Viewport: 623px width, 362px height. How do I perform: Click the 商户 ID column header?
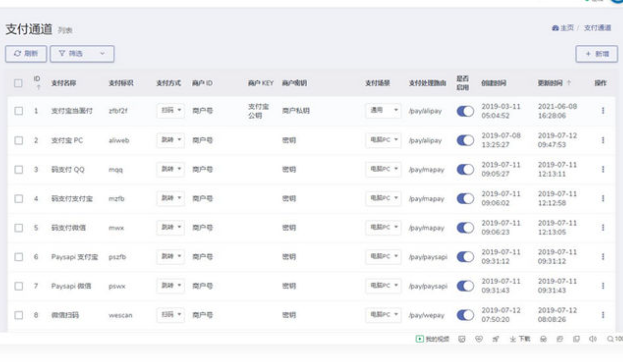(203, 83)
